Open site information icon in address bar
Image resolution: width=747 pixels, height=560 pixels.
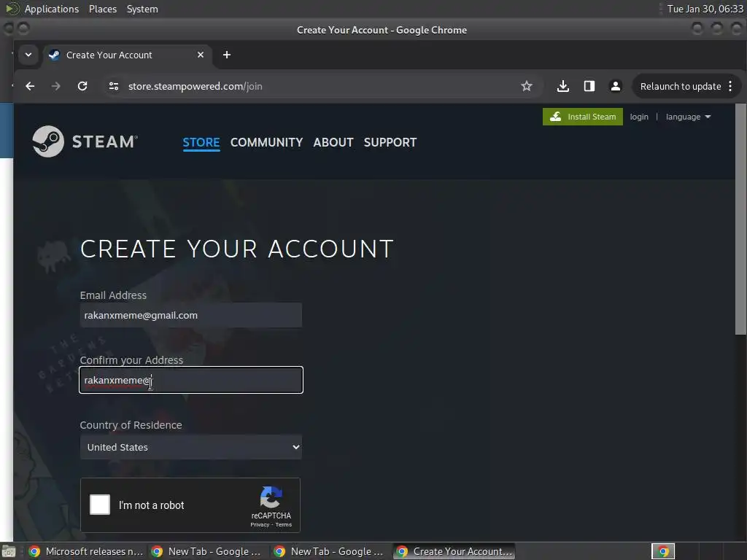[113, 86]
